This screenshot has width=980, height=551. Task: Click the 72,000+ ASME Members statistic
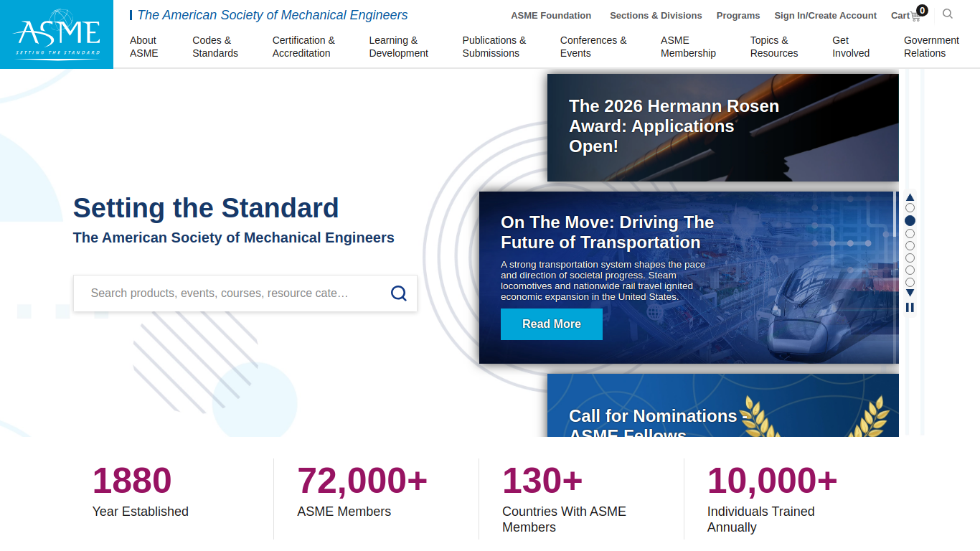(362, 491)
